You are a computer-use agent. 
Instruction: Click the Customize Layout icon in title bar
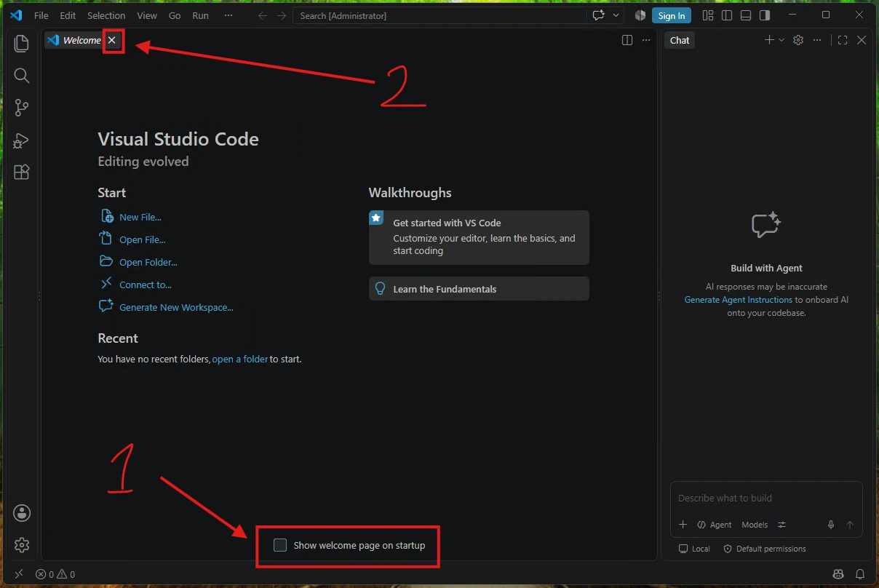point(708,15)
